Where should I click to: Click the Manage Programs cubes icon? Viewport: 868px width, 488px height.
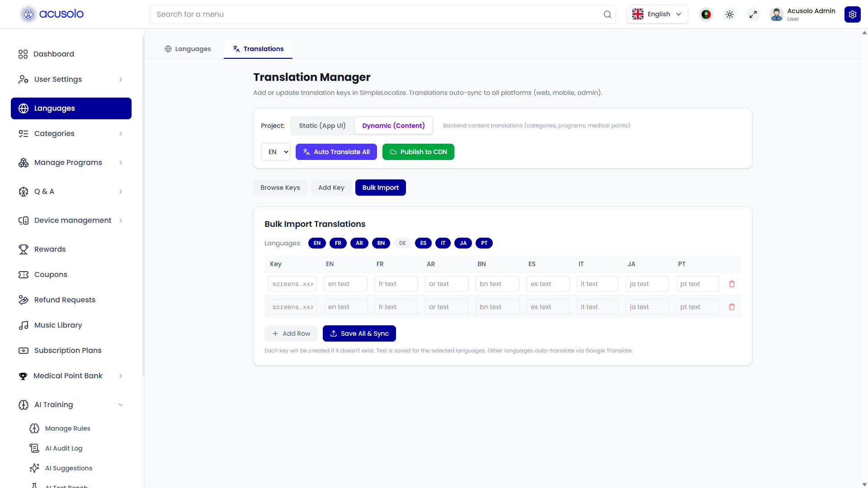coord(24,163)
